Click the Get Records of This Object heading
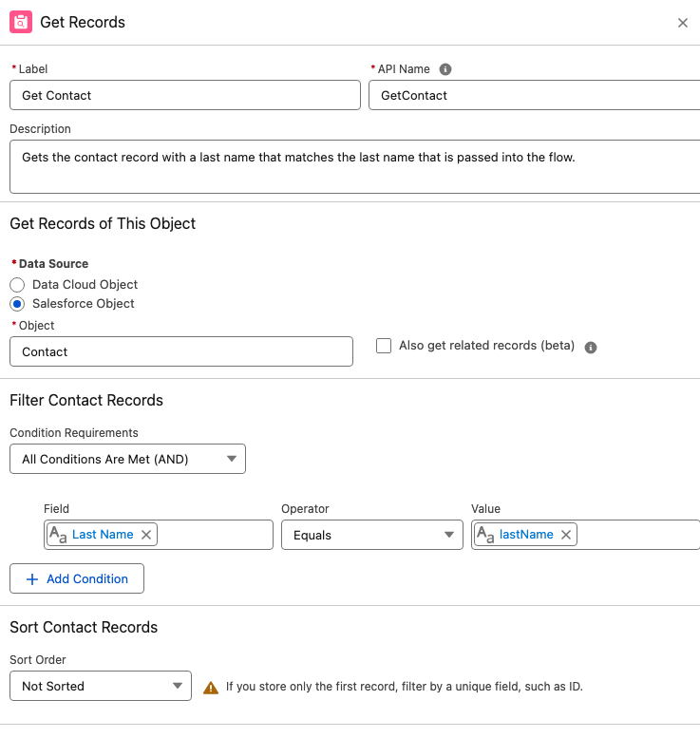 click(x=103, y=223)
